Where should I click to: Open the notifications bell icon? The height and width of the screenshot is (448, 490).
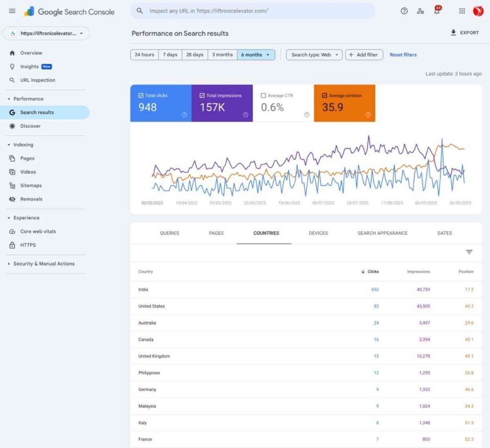pyautogui.click(x=437, y=11)
